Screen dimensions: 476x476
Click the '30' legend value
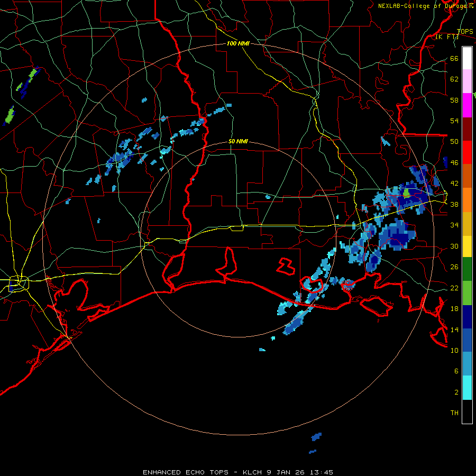pos(454,246)
